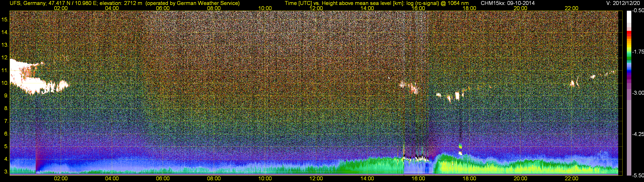The image size is (644, 182).
Task: Click the '10:00' label on the top time axis
Action: click(x=265, y=8)
